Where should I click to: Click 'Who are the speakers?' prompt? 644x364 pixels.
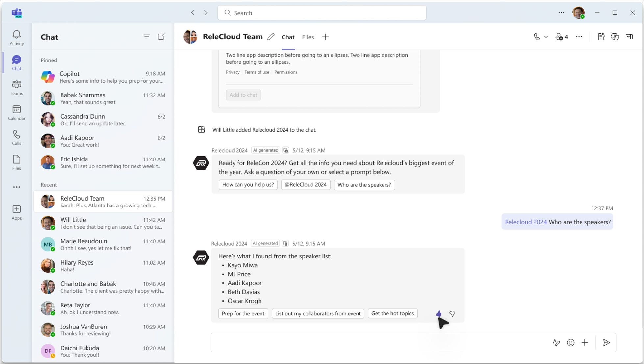pyautogui.click(x=364, y=184)
